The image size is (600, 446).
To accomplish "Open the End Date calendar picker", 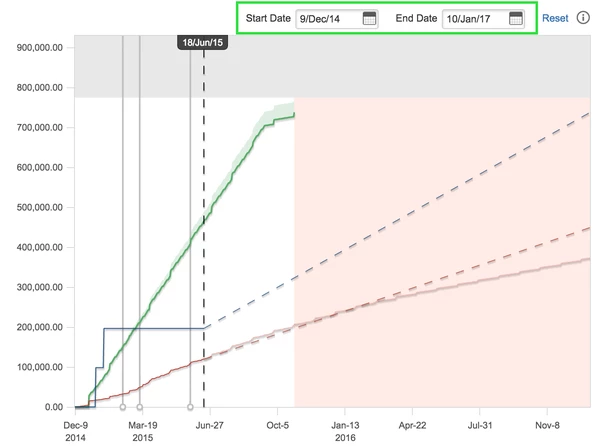I will click(516, 19).
